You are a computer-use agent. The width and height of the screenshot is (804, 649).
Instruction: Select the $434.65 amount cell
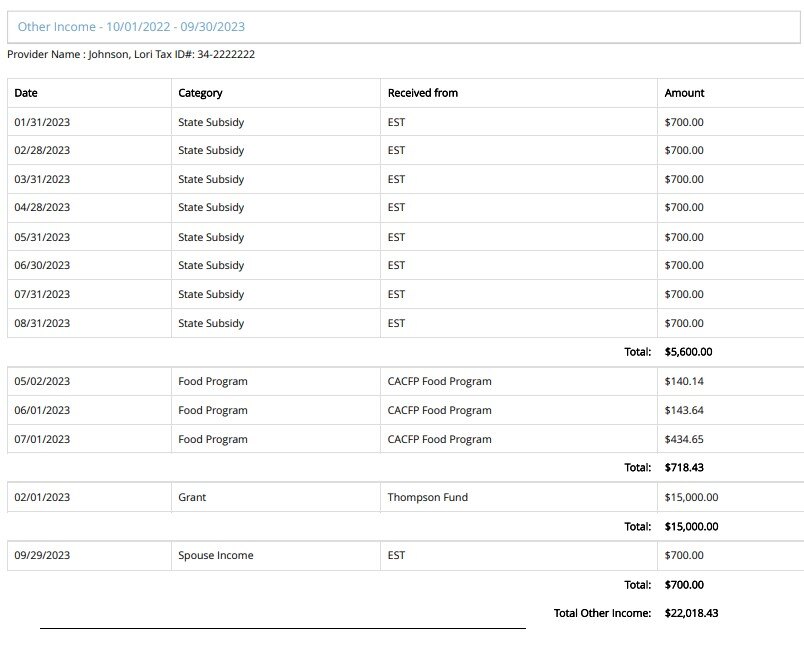point(684,439)
